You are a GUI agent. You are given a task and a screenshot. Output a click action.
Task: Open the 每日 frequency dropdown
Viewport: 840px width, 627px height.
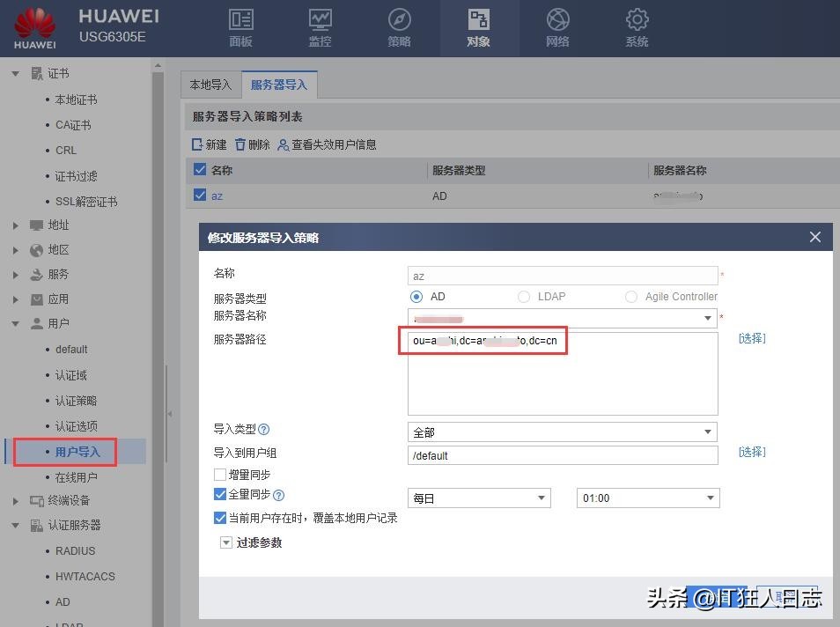pyautogui.click(x=478, y=498)
